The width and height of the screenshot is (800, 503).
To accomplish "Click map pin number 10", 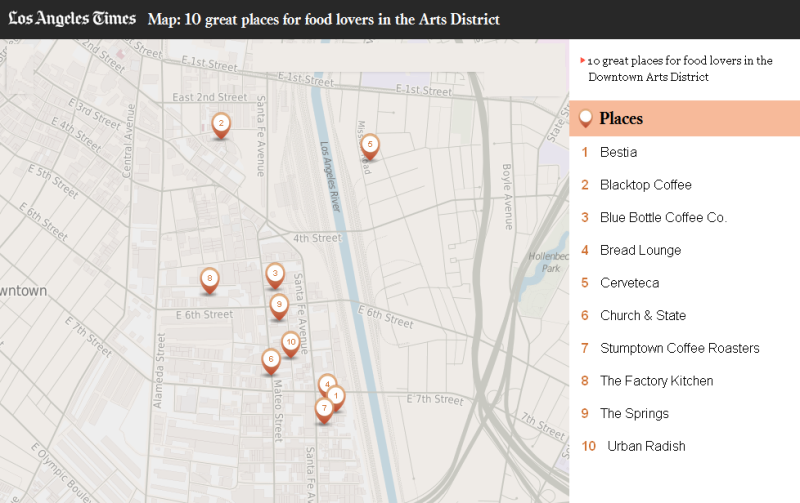I will tap(291, 344).
